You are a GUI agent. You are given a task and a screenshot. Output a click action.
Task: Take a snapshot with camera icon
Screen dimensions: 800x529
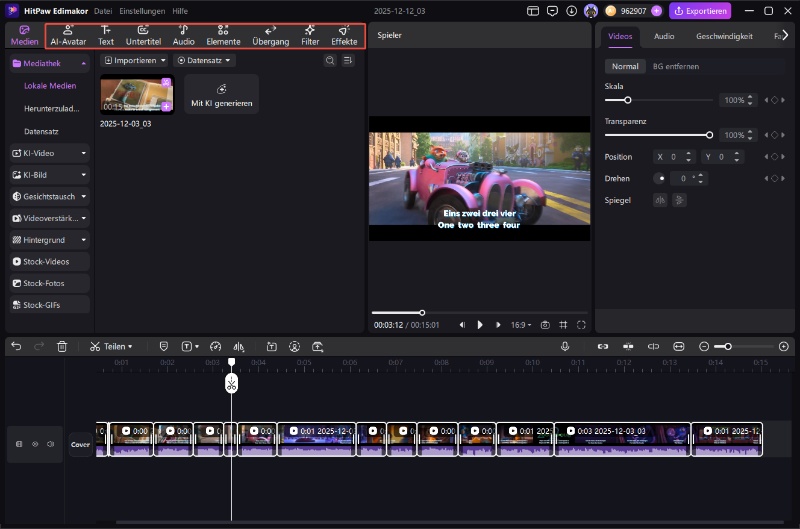(x=545, y=325)
